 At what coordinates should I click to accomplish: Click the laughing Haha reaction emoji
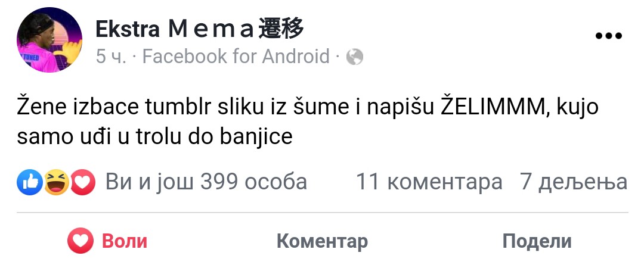(56, 182)
